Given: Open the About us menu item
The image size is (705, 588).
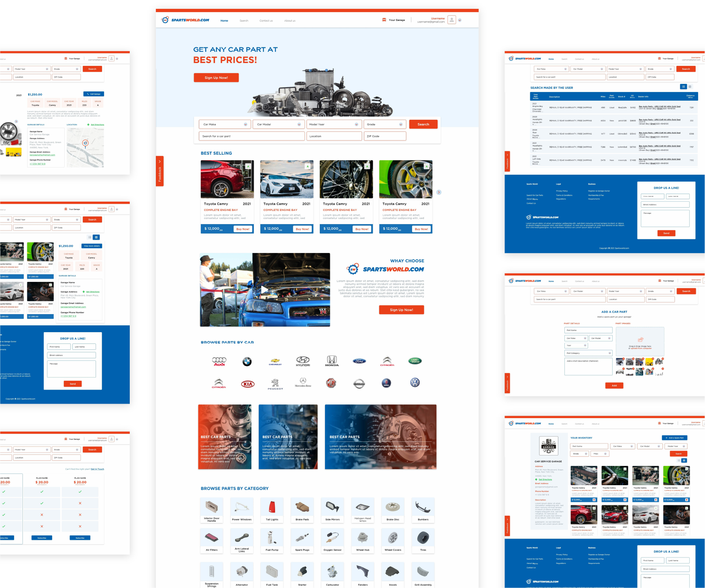Looking at the screenshot, I should (290, 21).
